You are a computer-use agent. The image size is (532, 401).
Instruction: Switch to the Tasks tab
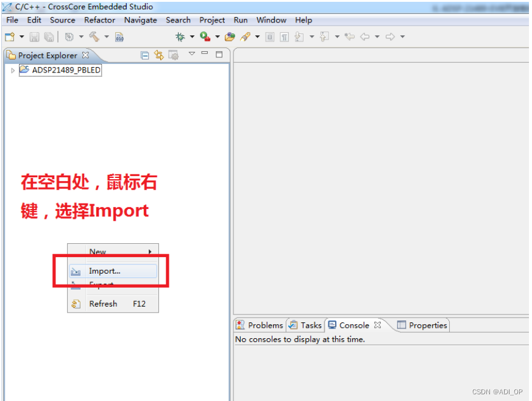(x=305, y=325)
